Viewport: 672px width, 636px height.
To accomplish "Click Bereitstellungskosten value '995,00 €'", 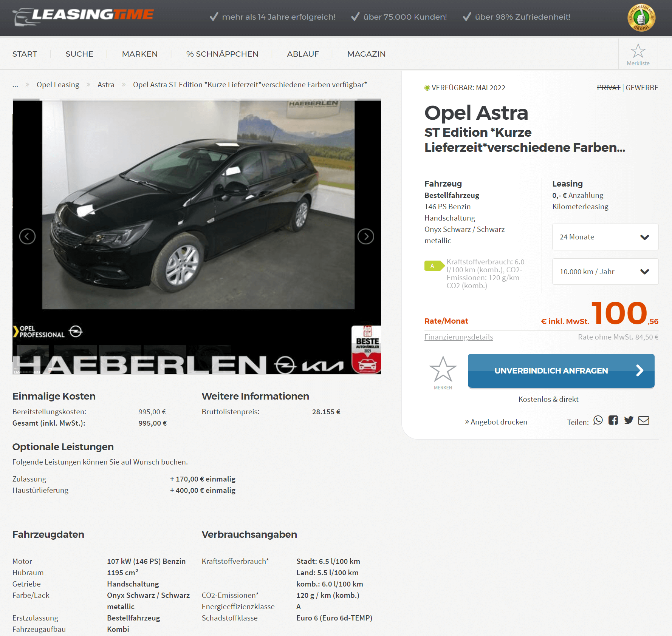I will pyautogui.click(x=152, y=412).
